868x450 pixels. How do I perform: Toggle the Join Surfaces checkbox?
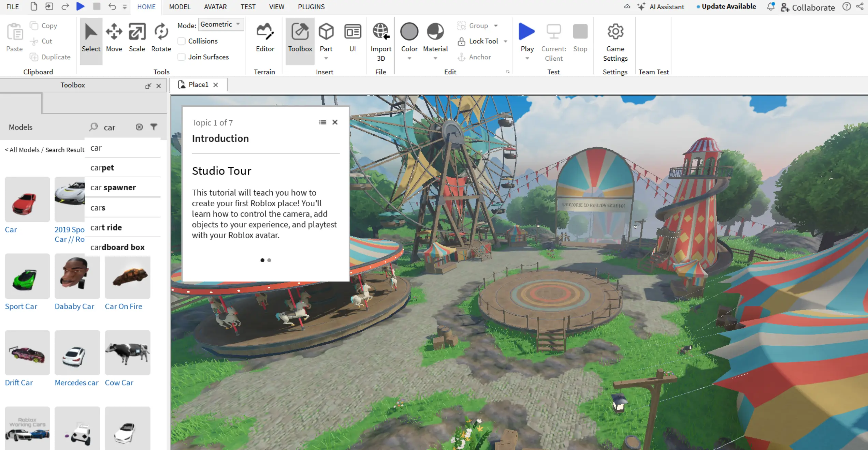[182, 57]
